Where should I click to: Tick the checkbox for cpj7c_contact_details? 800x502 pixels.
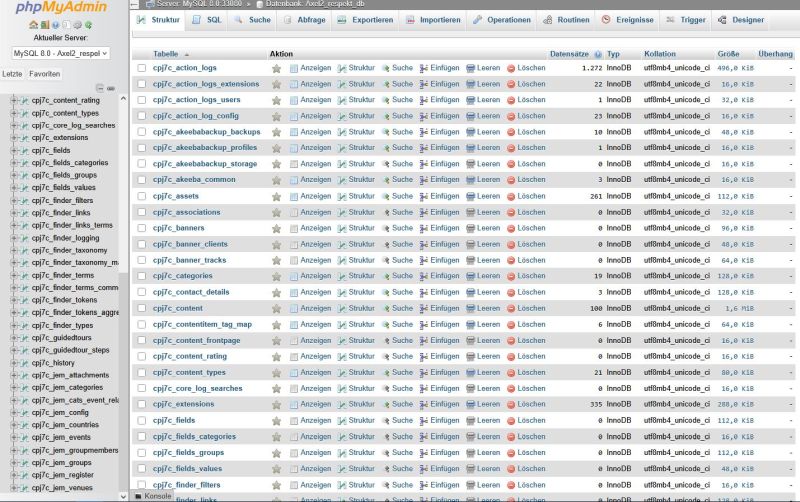click(x=142, y=292)
